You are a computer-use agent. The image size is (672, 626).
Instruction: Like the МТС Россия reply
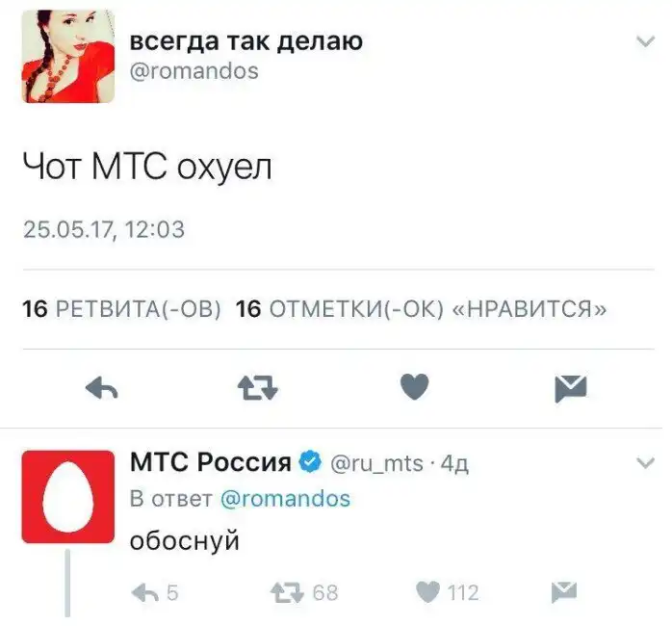[427, 592]
